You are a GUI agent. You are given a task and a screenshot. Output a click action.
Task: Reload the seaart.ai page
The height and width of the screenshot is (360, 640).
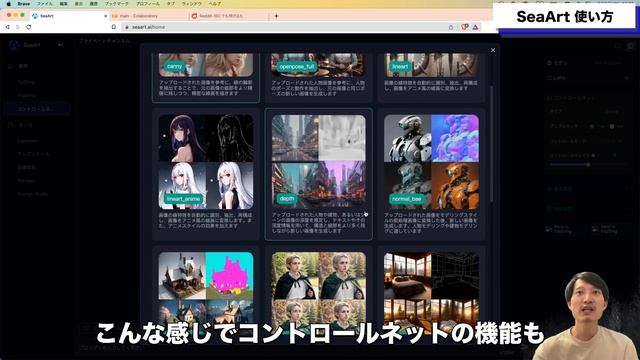[x=29, y=27]
